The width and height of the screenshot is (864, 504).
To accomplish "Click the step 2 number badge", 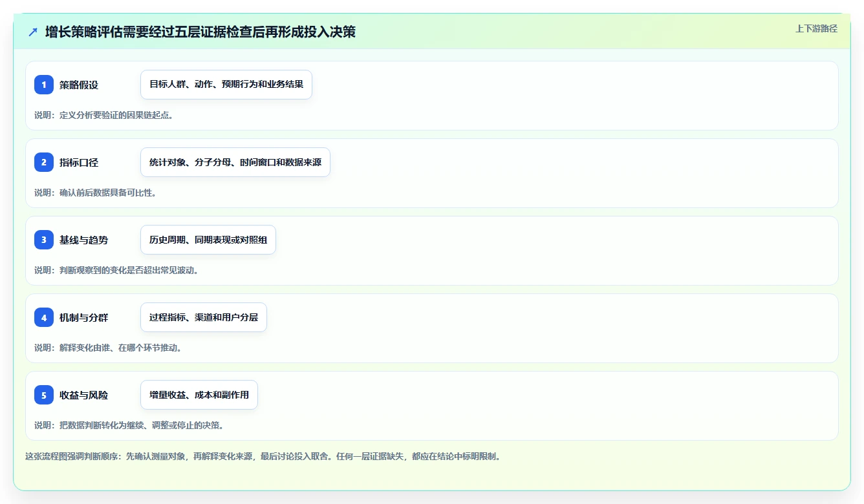I will pos(44,162).
